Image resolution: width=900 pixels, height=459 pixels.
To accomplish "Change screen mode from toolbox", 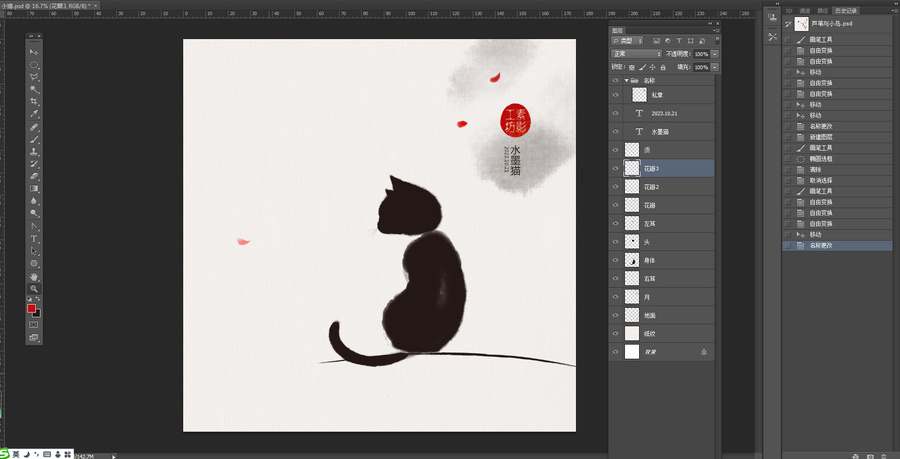I will (x=34, y=337).
